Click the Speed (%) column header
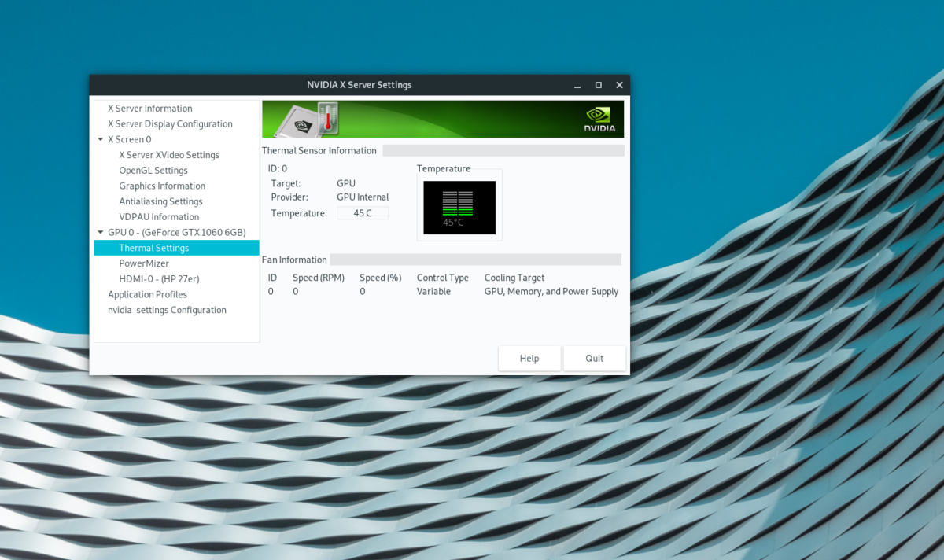The width and height of the screenshot is (944, 560). point(381,278)
